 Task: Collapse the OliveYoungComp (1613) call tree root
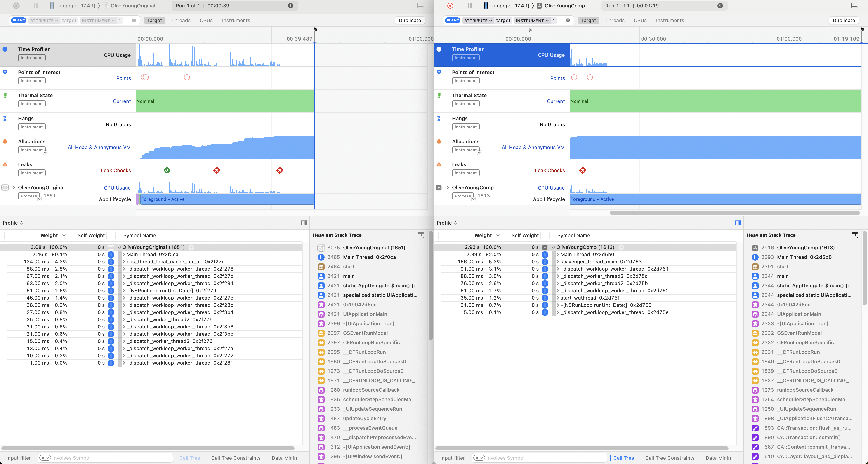(x=553, y=248)
